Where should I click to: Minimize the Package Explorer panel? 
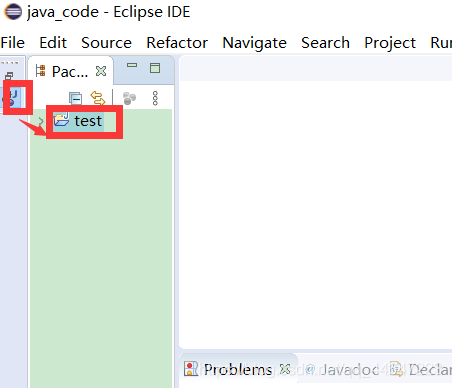132,65
